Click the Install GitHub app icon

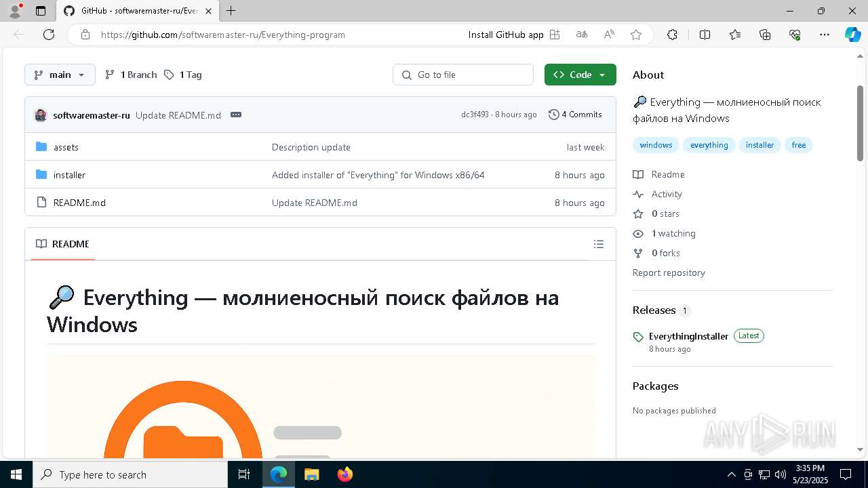coord(555,35)
